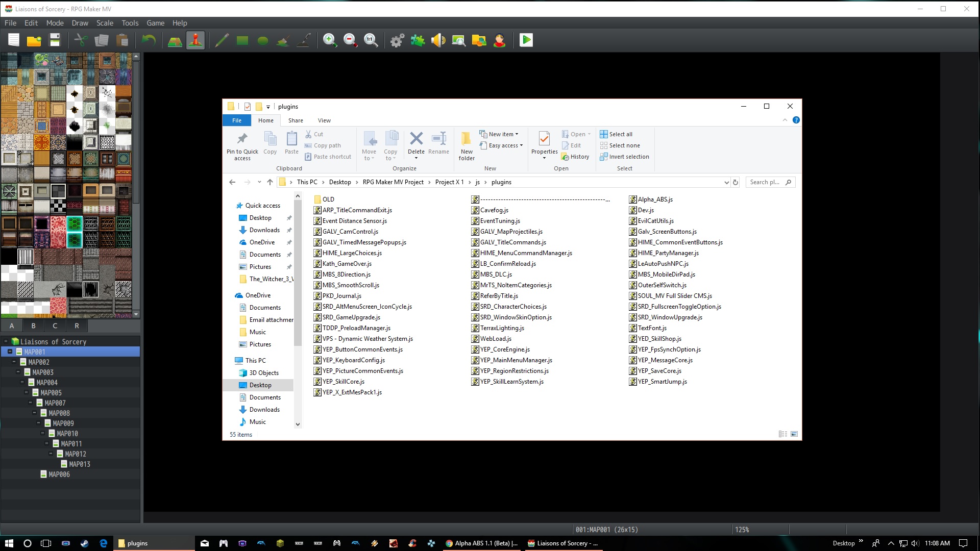Zoom out on the map

coord(350,40)
